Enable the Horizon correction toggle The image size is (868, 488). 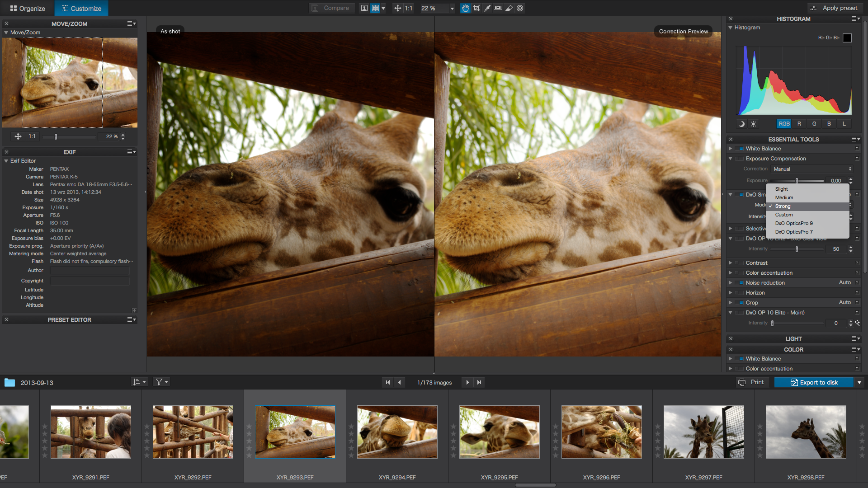739,293
